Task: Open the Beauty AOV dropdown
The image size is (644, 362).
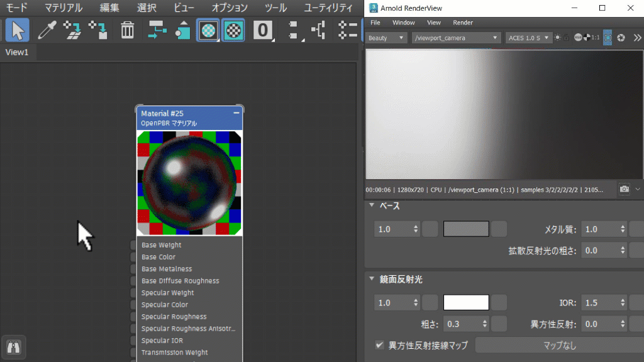Action: click(x=386, y=38)
